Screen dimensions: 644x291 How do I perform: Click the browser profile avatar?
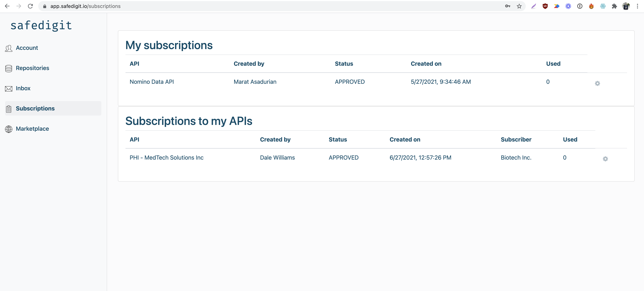click(626, 6)
